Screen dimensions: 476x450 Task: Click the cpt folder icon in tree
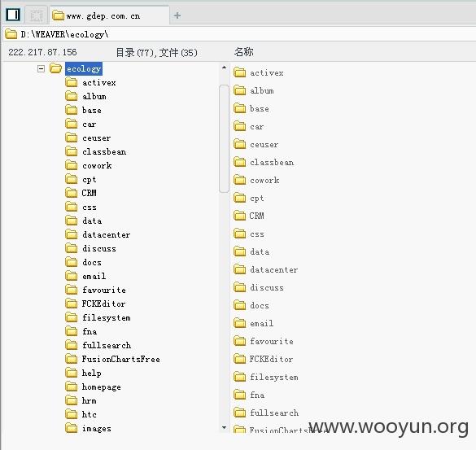point(72,179)
